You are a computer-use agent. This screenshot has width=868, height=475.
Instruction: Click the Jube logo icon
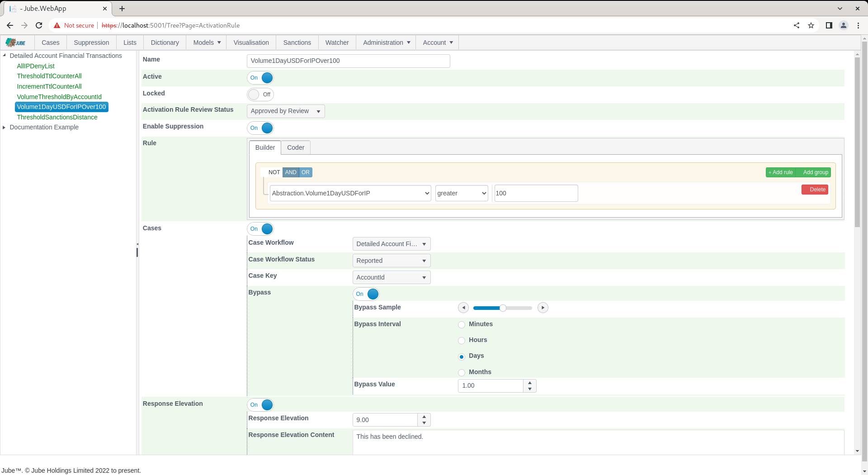click(16, 43)
